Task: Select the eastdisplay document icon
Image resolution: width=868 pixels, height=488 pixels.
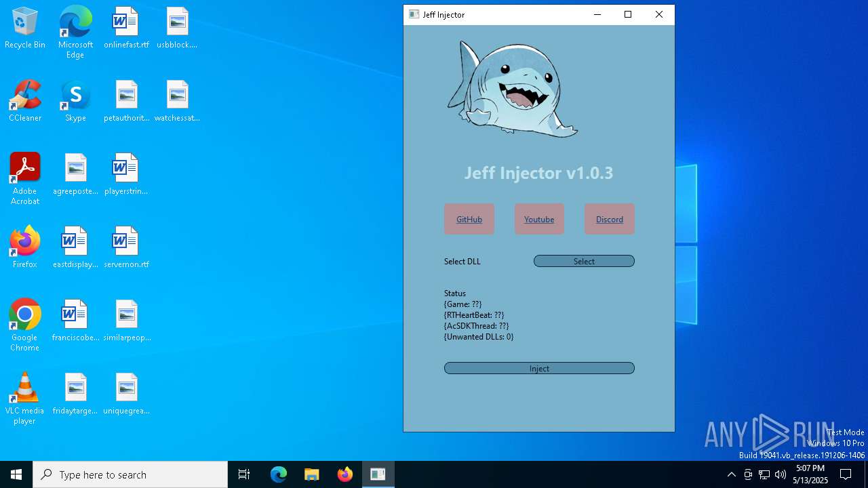Action: 75,247
